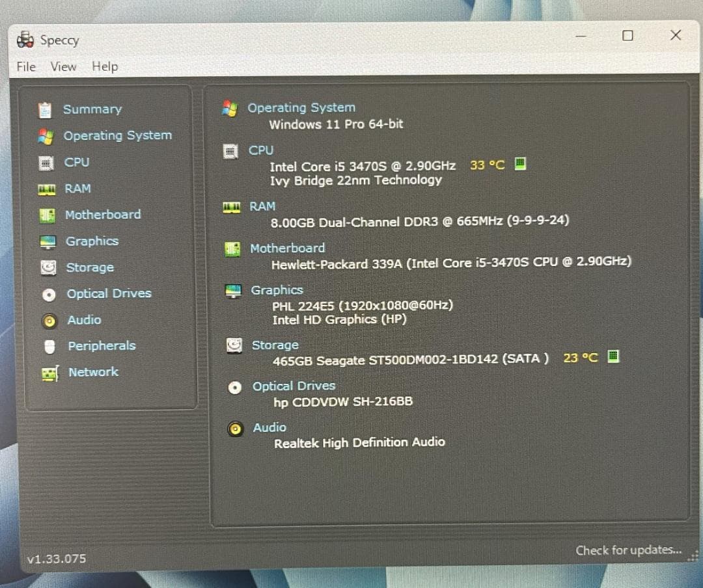
Task: Click the Speccy app icon in title bar
Action: [25, 40]
